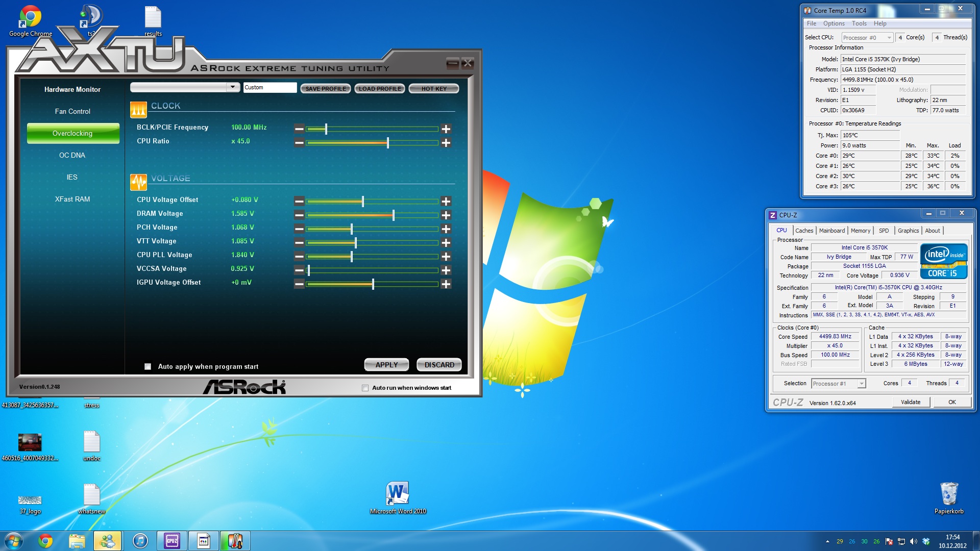Click CPU-Z icon in taskbar
The width and height of the screenshot is (980, 551).
172,541
